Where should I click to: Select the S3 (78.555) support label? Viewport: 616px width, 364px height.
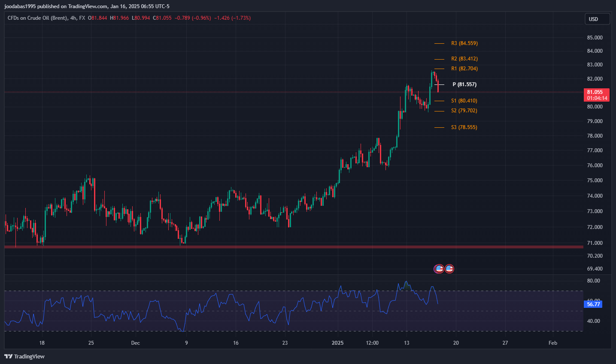tap(464, 127)
